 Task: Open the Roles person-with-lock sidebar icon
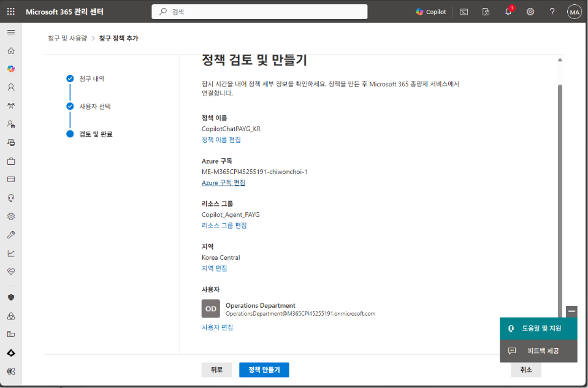point(11,124)
